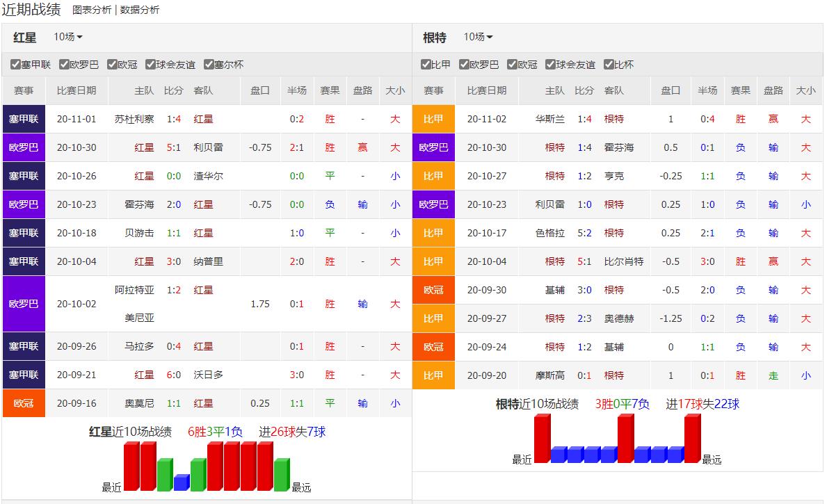
Task: Click the 塞甲联 badge for the 20-09-21 沃日多 match
Action: coord(24,375)
